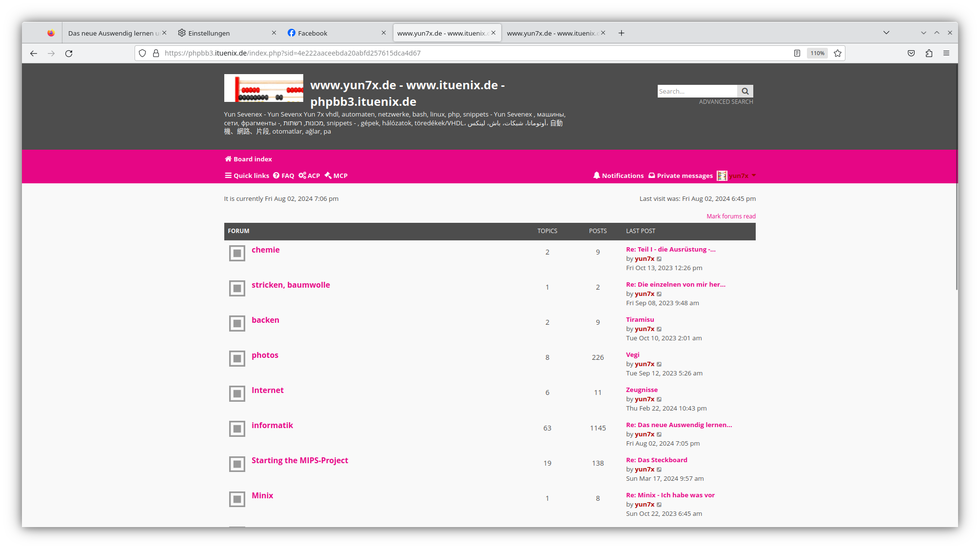Open Private messages inbox
Screen dimensions: 980x549
click(x=681, y=176)
